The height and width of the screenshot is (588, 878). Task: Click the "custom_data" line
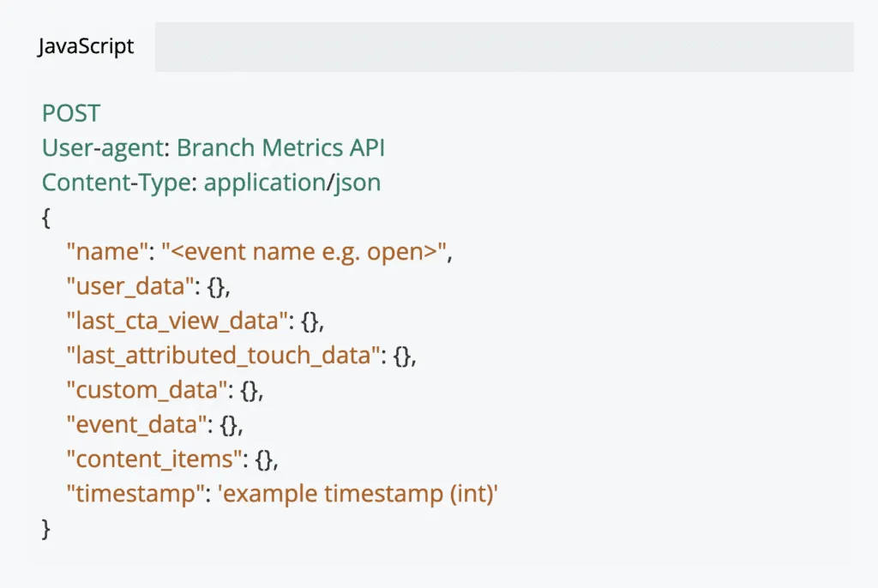coord(165,390)
